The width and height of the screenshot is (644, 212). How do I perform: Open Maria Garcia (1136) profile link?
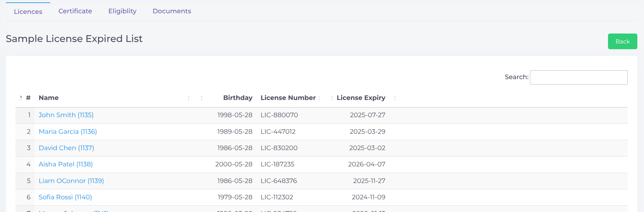[68, 132]
